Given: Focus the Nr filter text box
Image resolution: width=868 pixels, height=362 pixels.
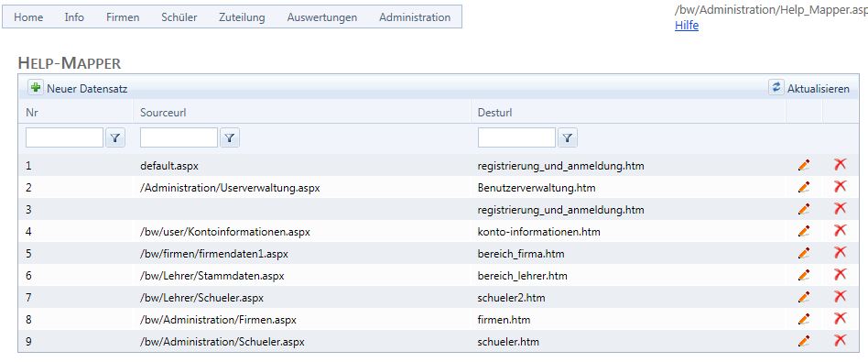Looking at the screenshot, I should [x=64, y=137].
